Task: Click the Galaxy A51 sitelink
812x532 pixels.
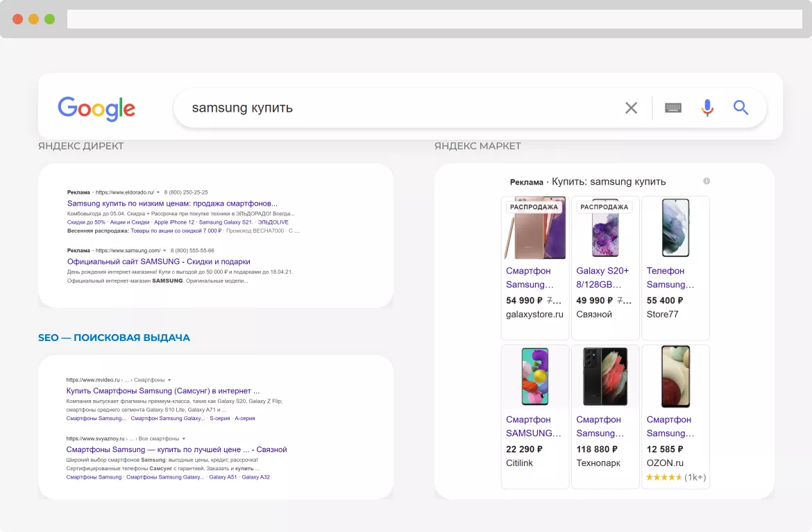Action: coord(223,477)
